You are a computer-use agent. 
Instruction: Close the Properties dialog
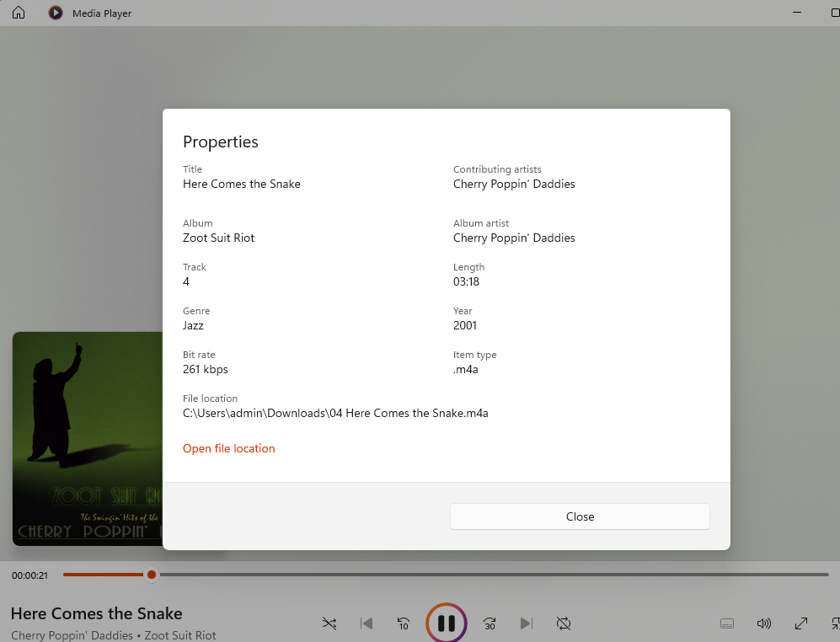coord(580,516)
